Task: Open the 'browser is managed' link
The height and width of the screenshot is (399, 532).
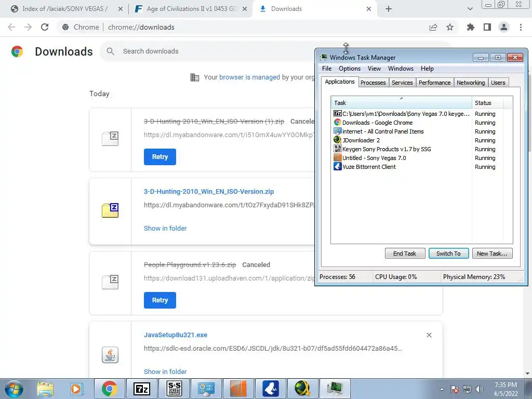Action: 249,77
